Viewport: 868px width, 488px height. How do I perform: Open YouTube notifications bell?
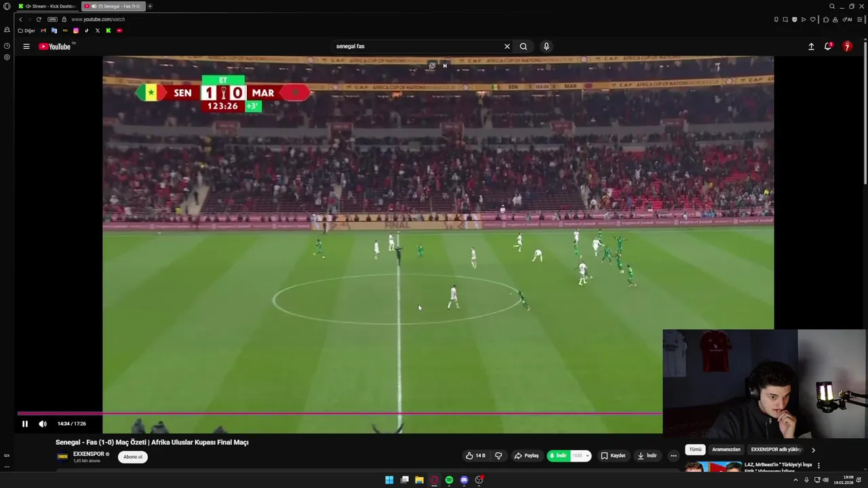pyautogui.click(x=828, y=46)
